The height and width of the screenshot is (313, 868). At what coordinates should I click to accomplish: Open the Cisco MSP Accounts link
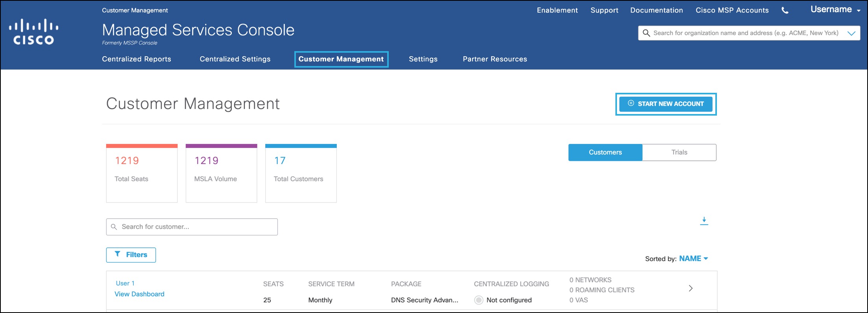point(732,10)
